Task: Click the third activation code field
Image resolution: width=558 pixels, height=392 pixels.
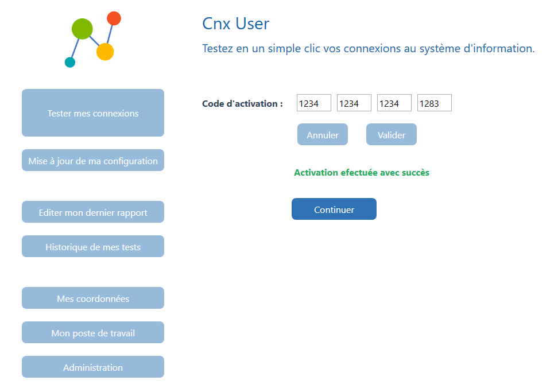Action: [x=394, y=103]
